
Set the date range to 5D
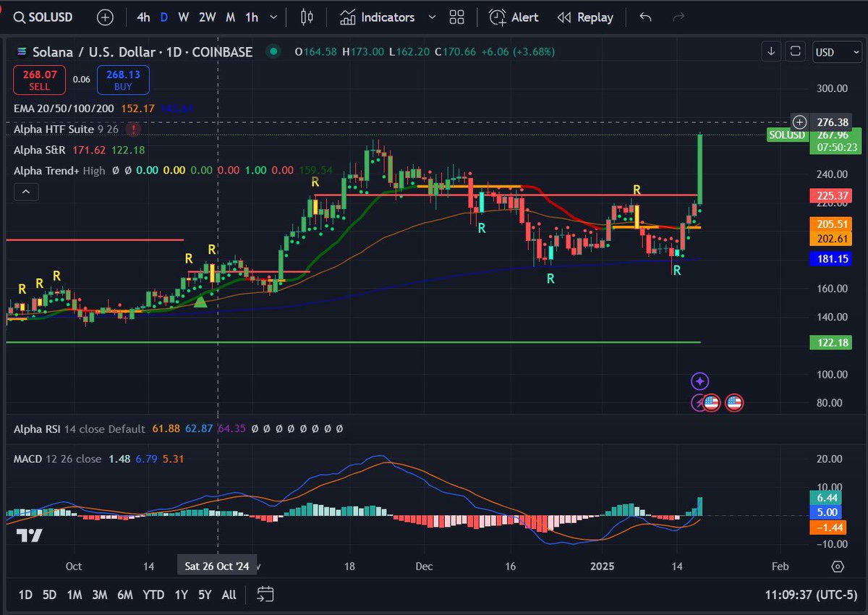49,595
